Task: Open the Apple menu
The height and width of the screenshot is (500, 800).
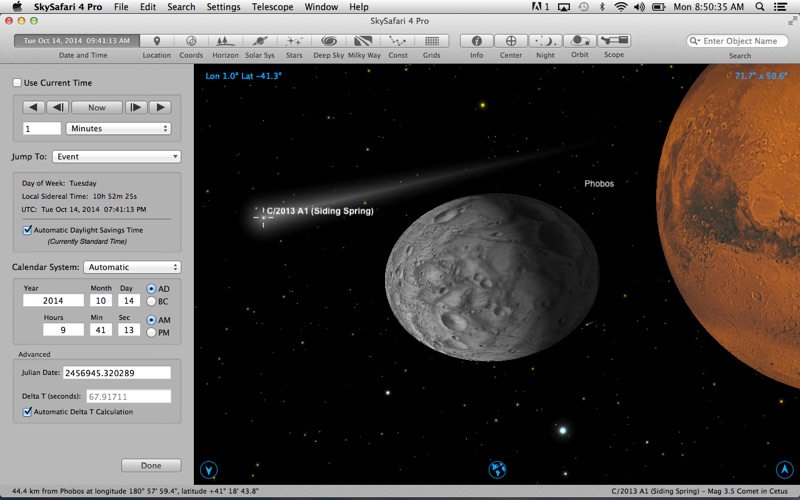Action: coord(17,7)
